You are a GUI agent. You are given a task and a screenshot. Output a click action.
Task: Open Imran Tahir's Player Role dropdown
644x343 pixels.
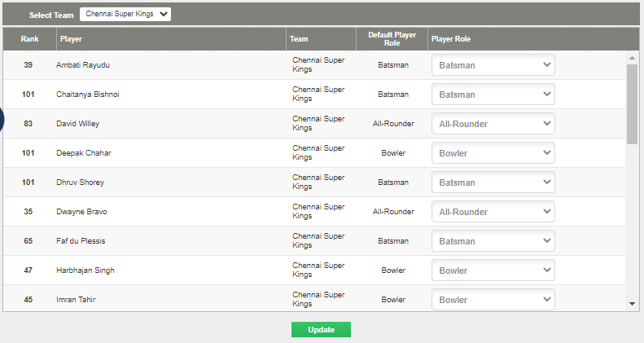coord(493,299)
